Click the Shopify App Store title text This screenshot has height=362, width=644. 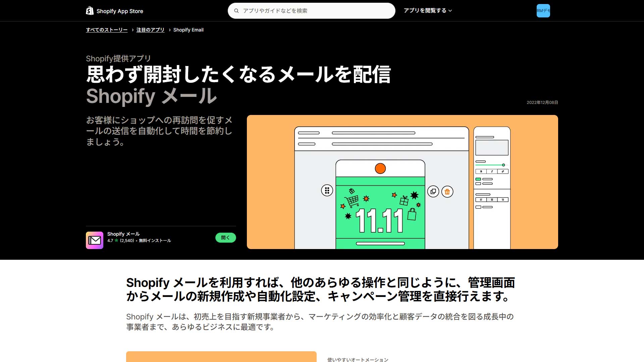tap(120, 11)
